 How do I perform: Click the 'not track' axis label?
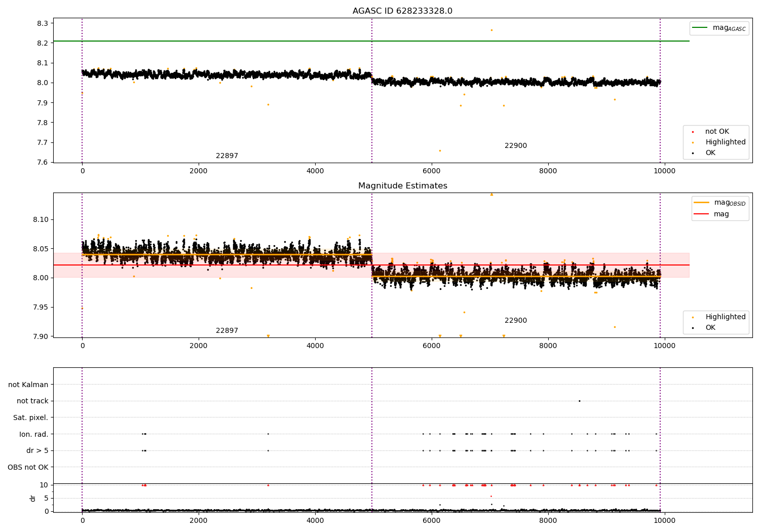pyautogui.click(x=32, y=401)
